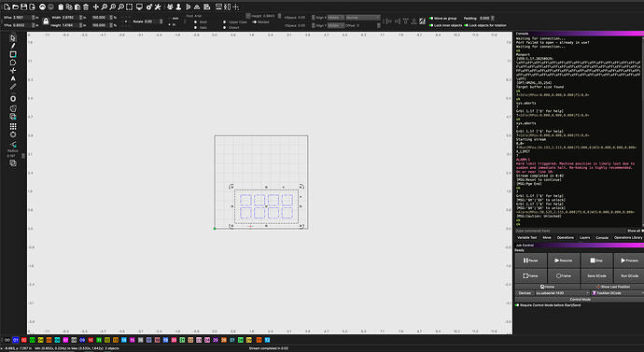Select the Edit Nodes tool
Viewport: 644px width, 352px height.
pos(13,71)
